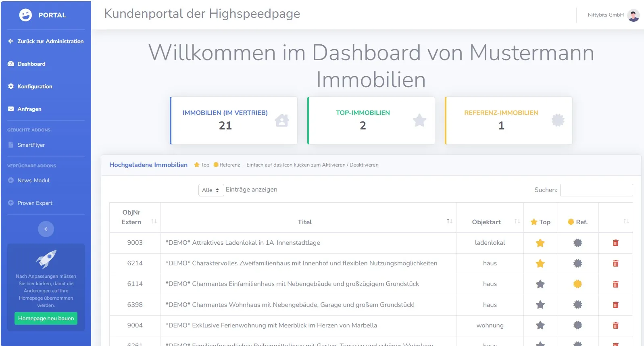
Task: Sort table by Titel column
Action: pyautogui.click(x=308, y=217)
